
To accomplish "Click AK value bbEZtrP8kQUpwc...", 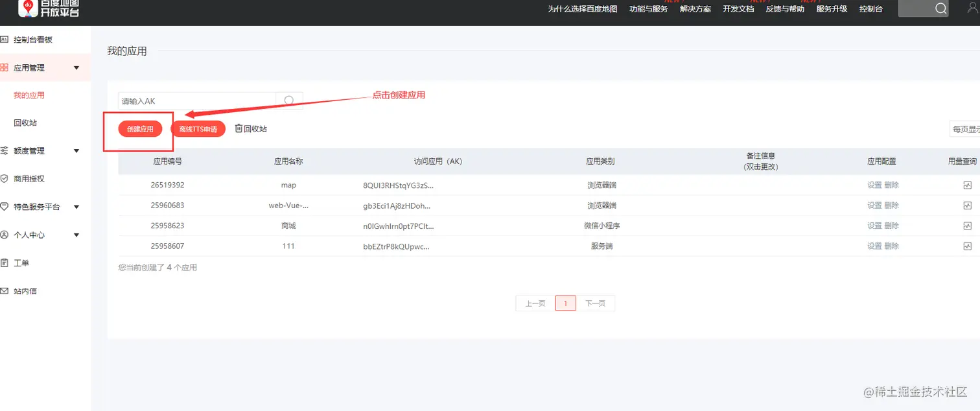I will (x=396, y=246).
